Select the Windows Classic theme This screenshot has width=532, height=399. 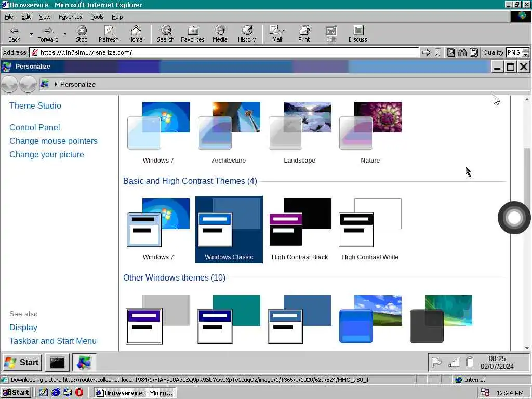pyautogui.click(x=229, y=229)
